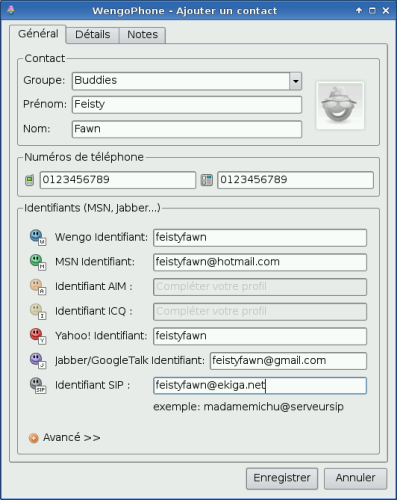Click the Yahoo! Identifiant field

[x=260, y=336]
